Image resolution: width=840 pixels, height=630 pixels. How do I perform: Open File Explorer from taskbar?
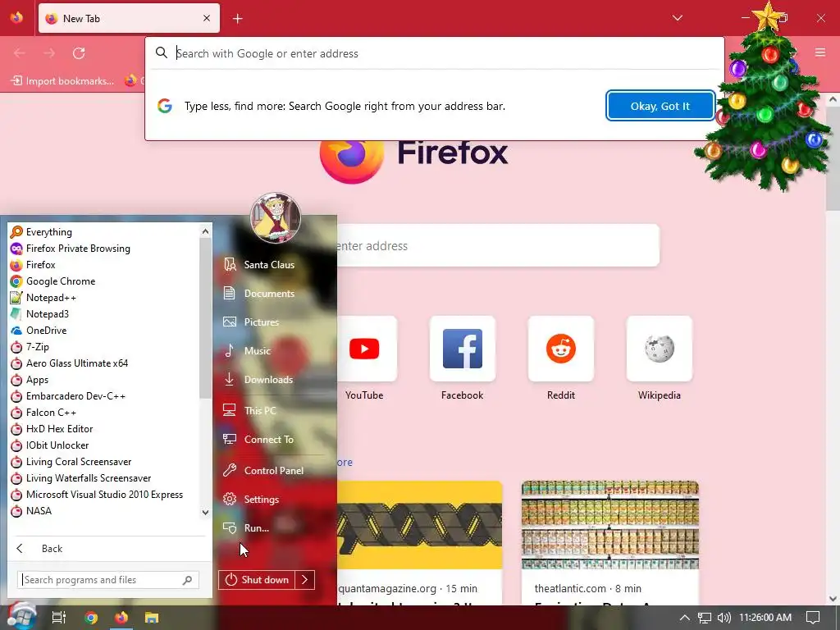click(152, 618)
